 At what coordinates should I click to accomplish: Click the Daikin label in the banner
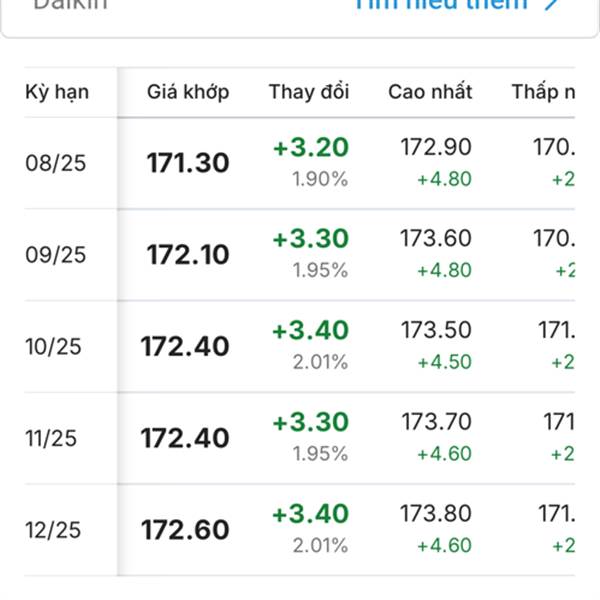point(70,5)
